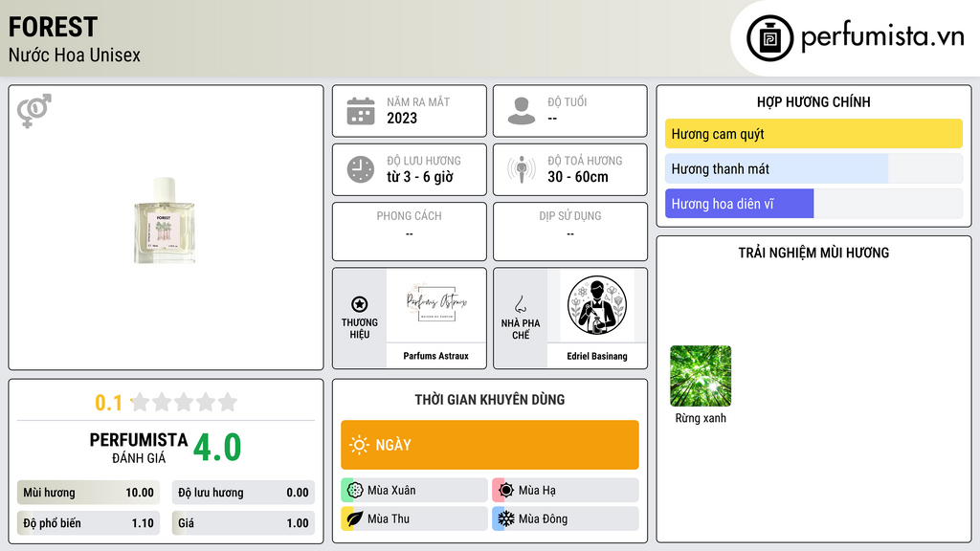Click the Nước Hoa Unisex subtitle

75,55
